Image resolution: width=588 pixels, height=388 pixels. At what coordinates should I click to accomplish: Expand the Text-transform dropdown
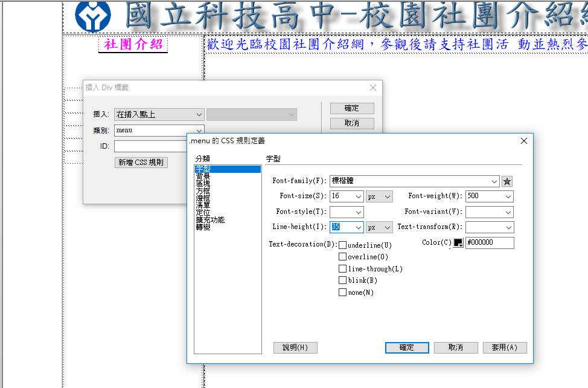click(508, 228)
